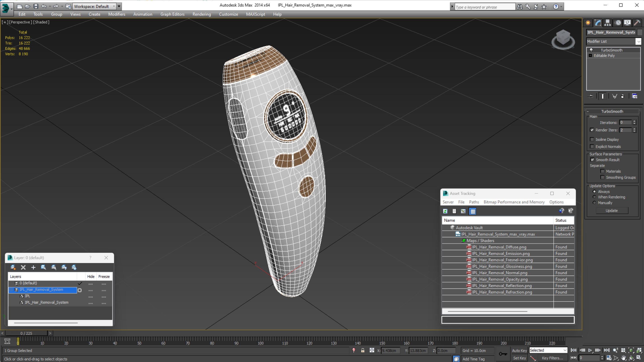Click the Set Key button
The width and height of the screenshot is (644, 362).
point(519,358)
